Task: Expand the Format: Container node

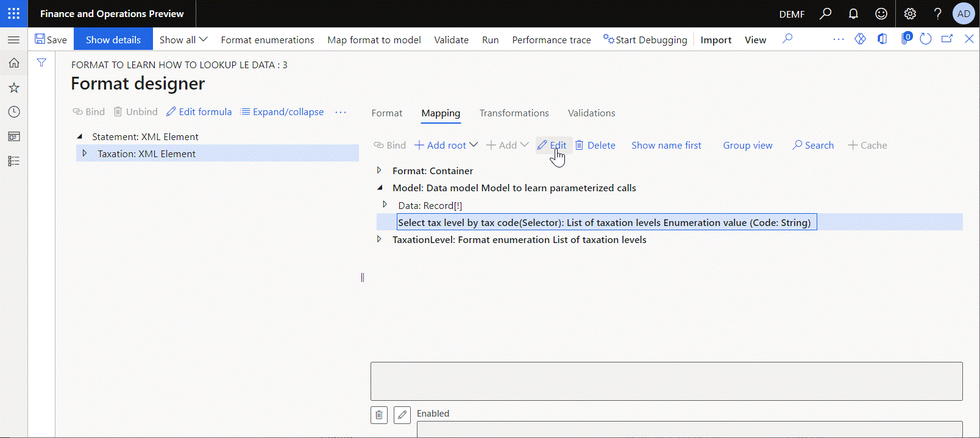Action: pos(379,171)
